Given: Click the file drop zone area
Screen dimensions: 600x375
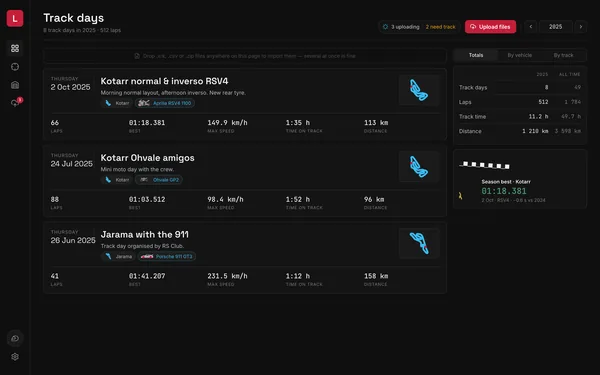Looking at the screenshot, I should [245, 56].
